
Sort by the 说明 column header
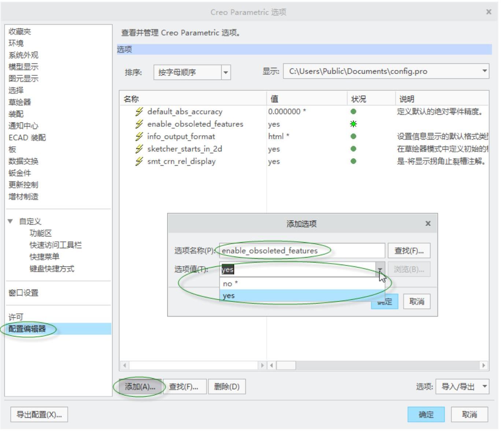click(x=442, y=99)
